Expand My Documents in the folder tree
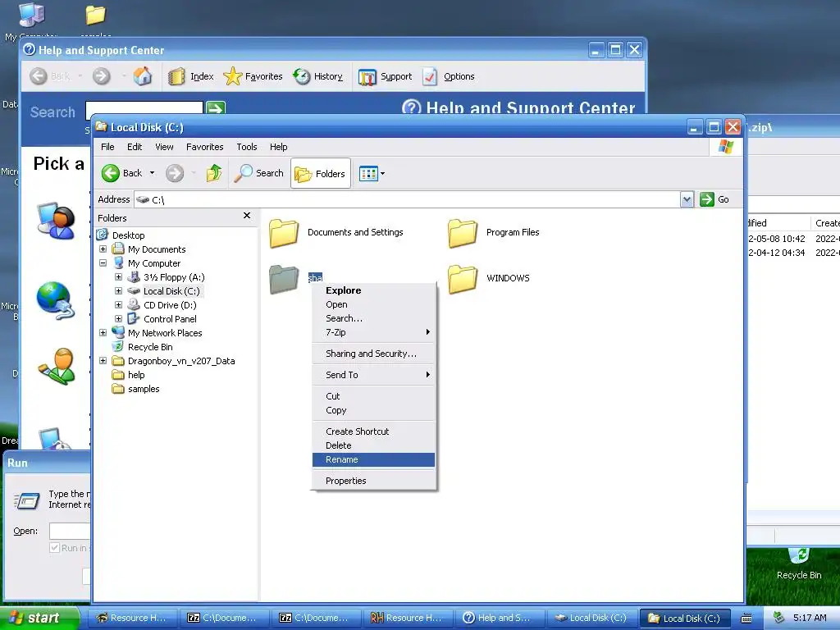Viewport: 840px width, 630px height. (103, 249)
